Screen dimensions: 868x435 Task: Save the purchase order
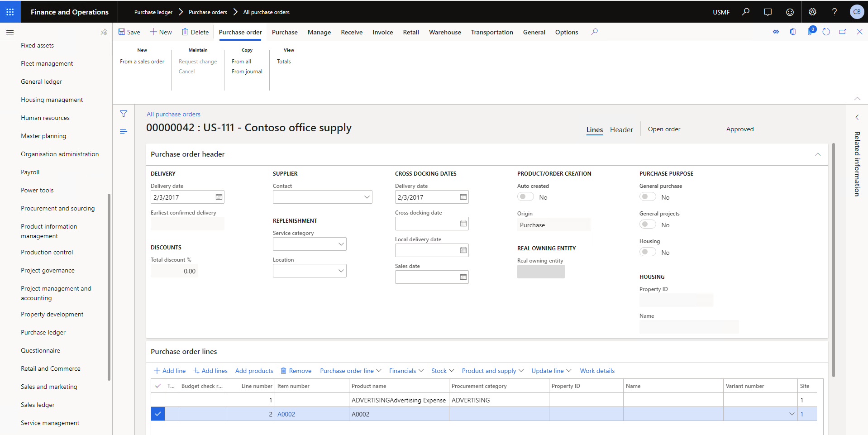(x=129, y=32)
